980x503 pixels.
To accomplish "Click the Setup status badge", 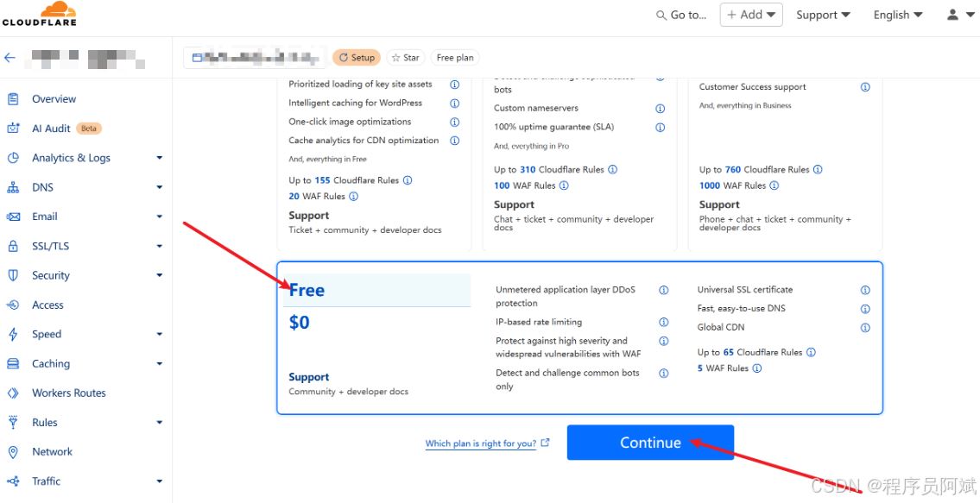I will point(357,58).
